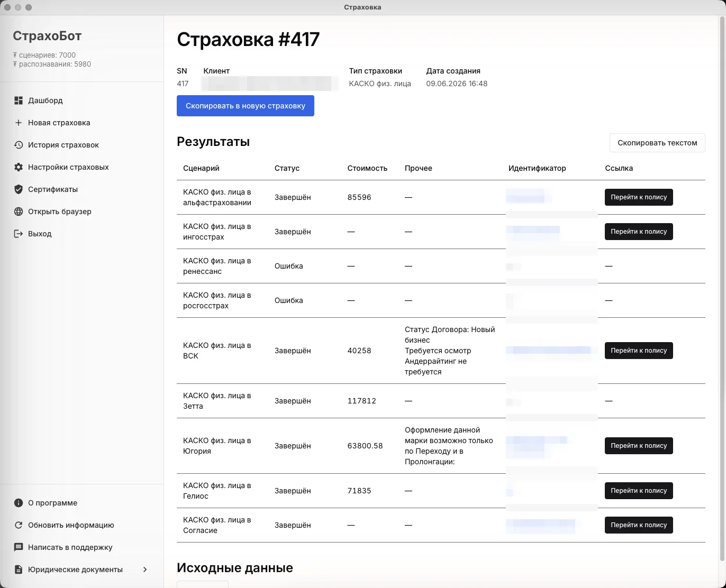
Task: Click the plus icon for Новая страховка
Action: [x=19, y=123]
